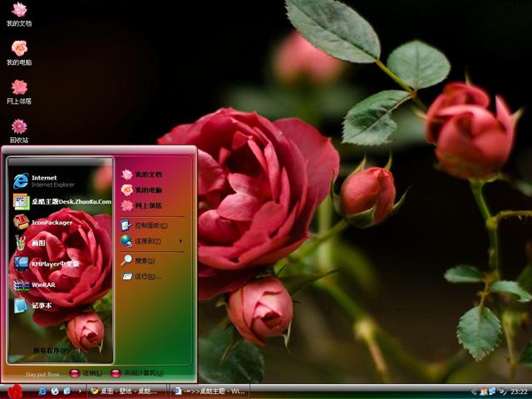Click the network computers tray icon
532x399 pixels.
click(492, 392)
